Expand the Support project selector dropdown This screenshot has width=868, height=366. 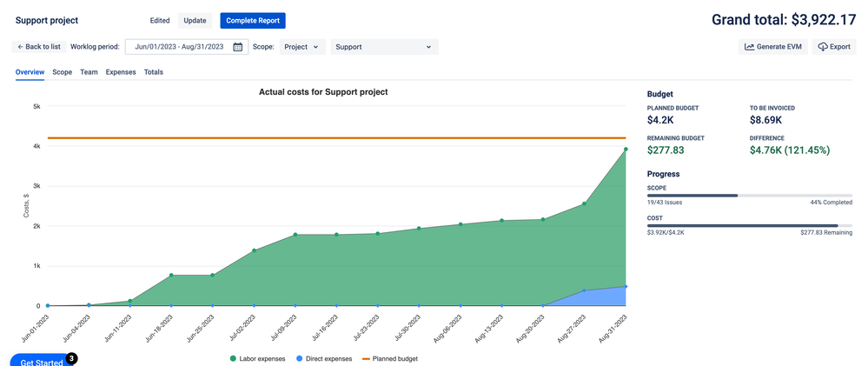(383, 47)
